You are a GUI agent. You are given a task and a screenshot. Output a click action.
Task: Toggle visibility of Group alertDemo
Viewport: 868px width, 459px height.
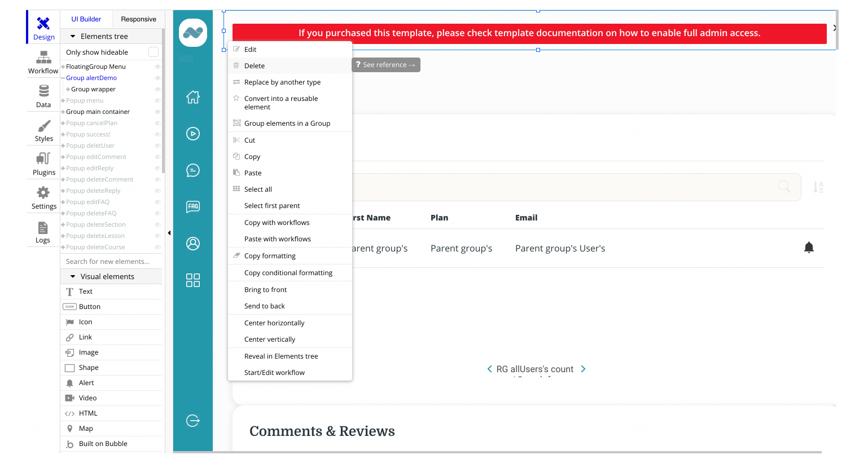pos(157,78)
